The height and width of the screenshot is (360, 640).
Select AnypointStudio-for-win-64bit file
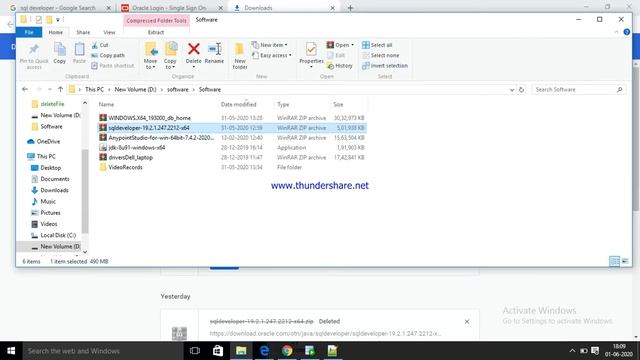[161, 138]
